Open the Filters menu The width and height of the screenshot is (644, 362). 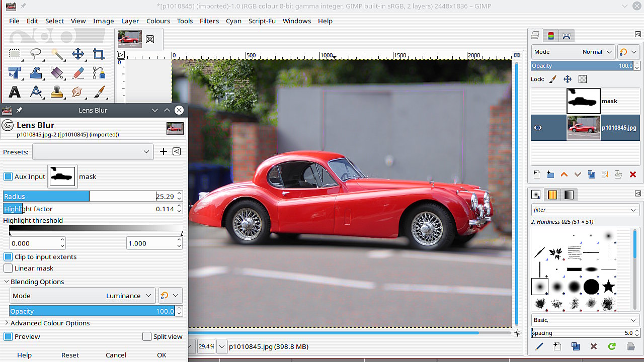(x=209, y=21)
